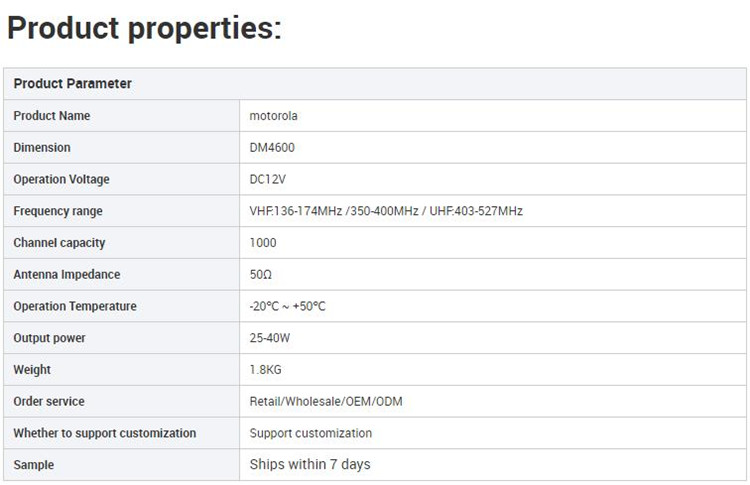Click the Channel capacity value 1000

coord(263,243)
